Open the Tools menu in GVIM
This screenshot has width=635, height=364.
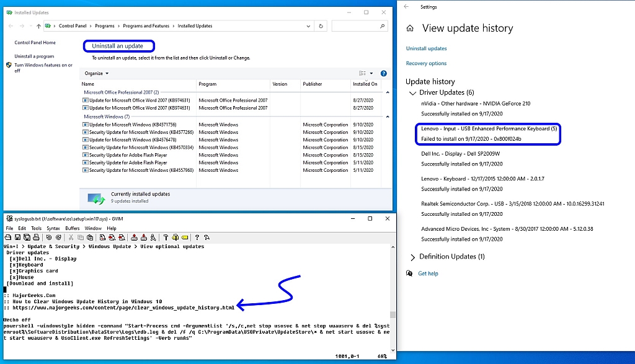(x=36, y=228)
